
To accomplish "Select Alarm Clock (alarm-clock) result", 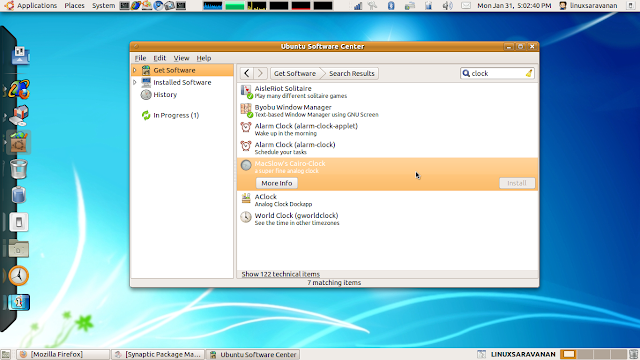I will (387, 148).
